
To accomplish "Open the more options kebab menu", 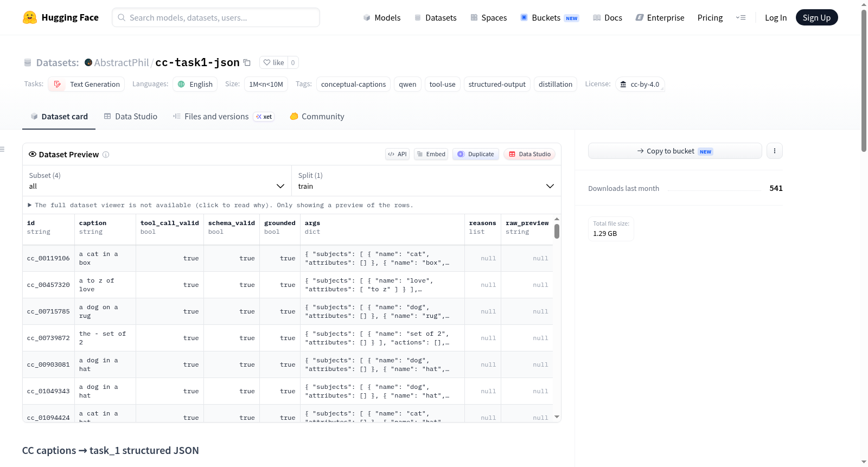I will tap(775, 151).
